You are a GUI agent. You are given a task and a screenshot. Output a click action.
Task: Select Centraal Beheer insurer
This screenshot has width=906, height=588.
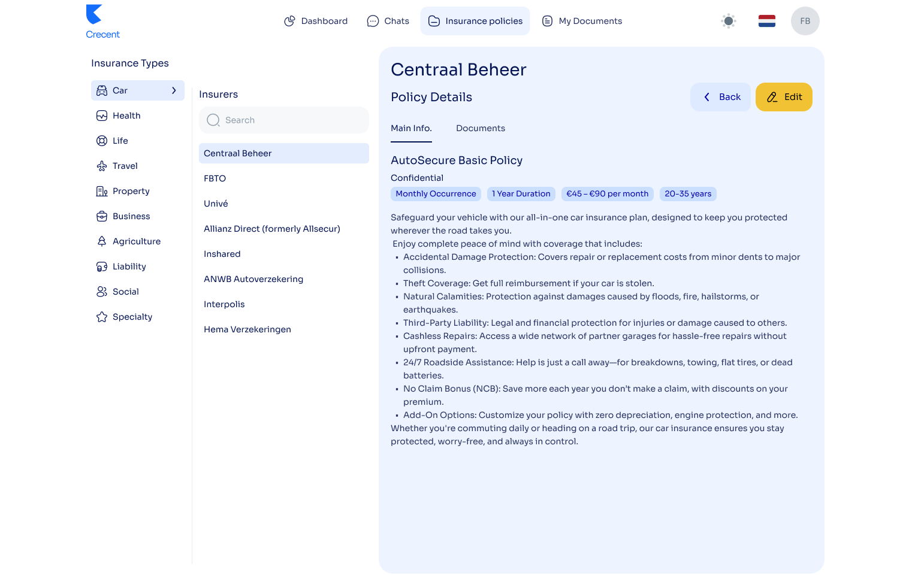click(284, 153)
